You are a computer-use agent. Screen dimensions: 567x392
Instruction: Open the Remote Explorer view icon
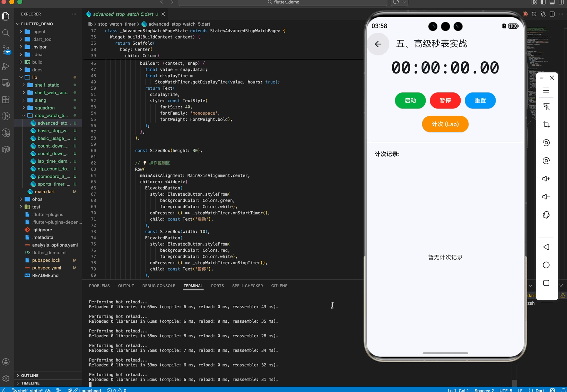coord(6,83)
